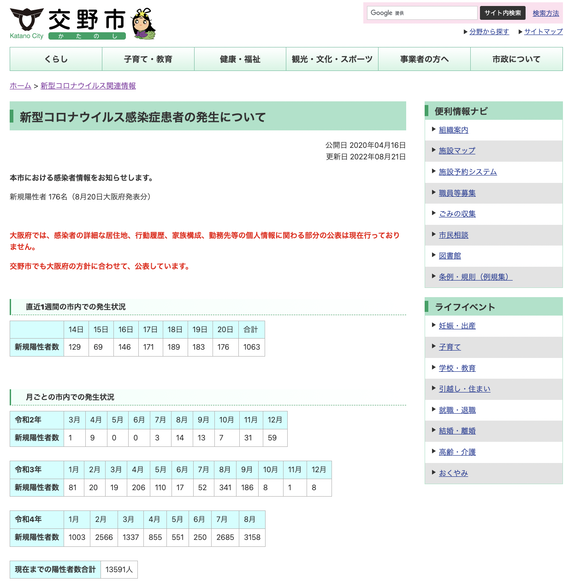Open the 条例・規則（例規集） sidebar link
This screenshot has height=586, width=580.
point(475,277)
